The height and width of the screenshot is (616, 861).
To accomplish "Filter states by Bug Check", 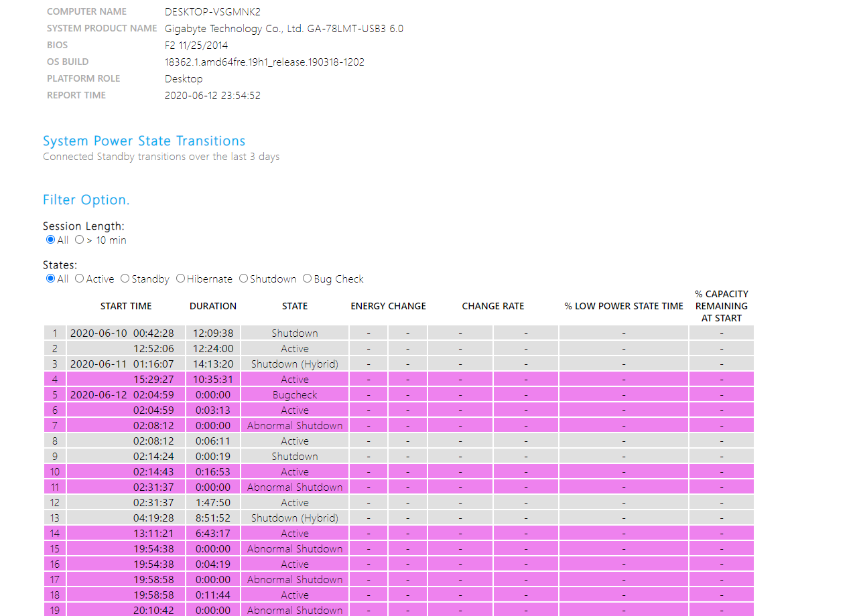I will click(x=307, y=279).
